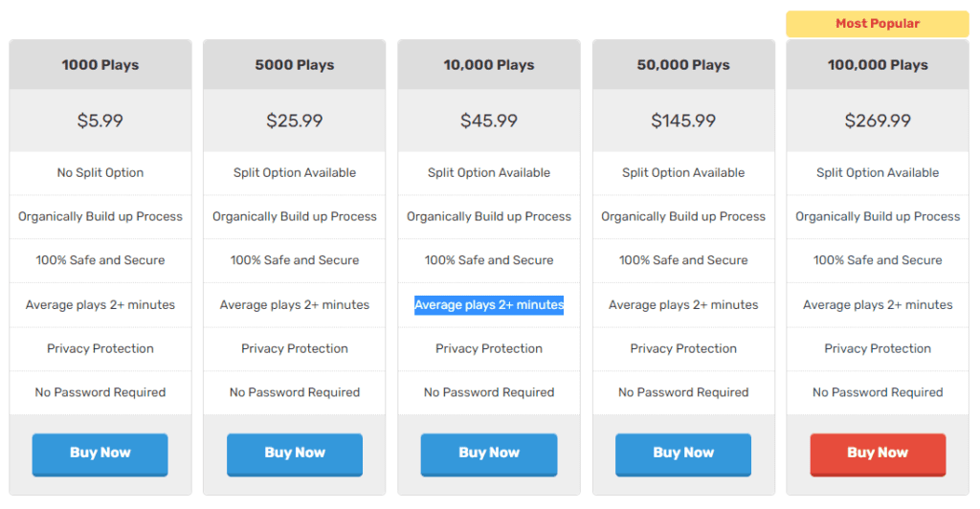Screen dimensions: 980x509
Task: Buy the 10,000 Plays package
Action: [x=489, y=454]
